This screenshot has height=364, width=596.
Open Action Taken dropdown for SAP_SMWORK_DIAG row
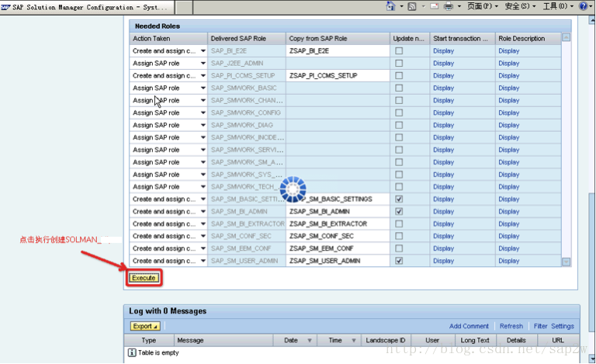coord(203,125)
